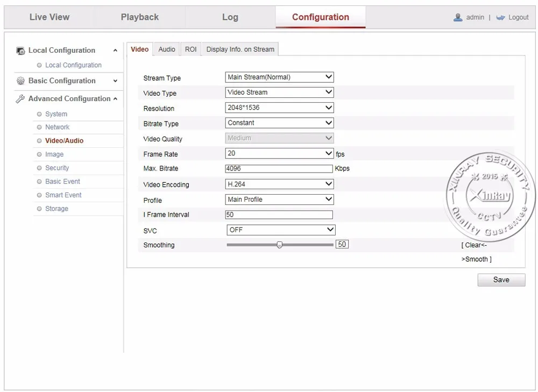Viewport: 538px width, 392px height.
Task: Click the Local Configuration monitor icon
Action: tap(20, 51)
